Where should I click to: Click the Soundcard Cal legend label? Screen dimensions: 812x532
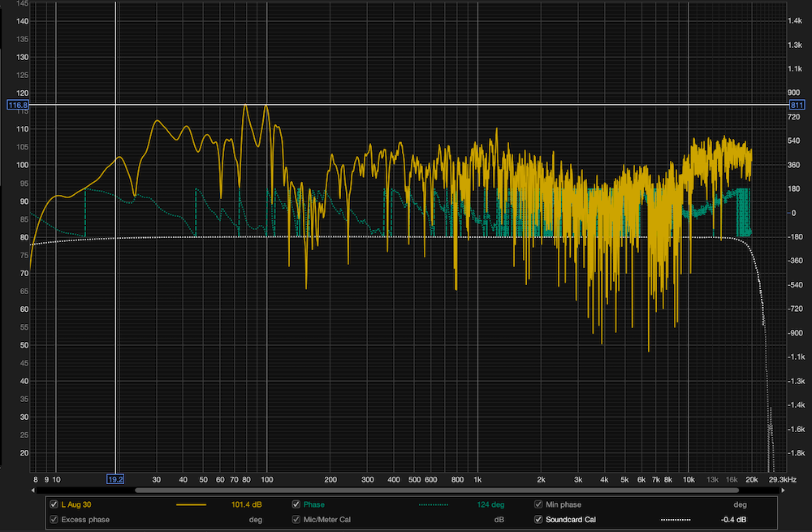click(571, 520)
